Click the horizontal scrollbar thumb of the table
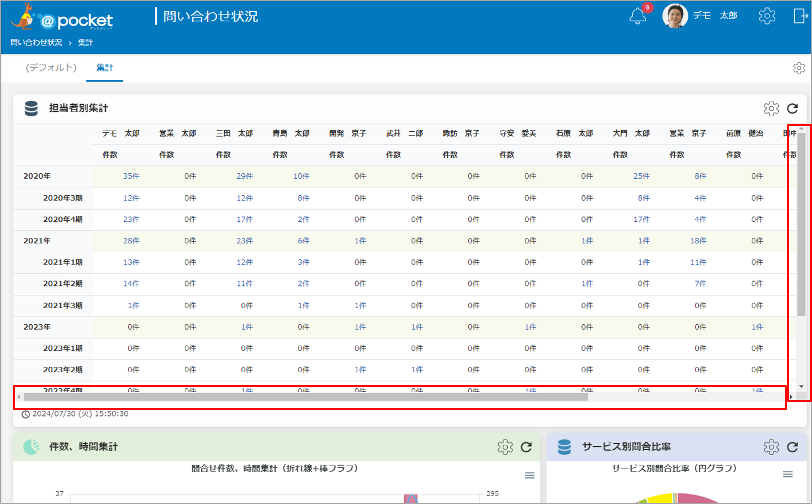Viewport: 812px width, 504px height. 305,397
